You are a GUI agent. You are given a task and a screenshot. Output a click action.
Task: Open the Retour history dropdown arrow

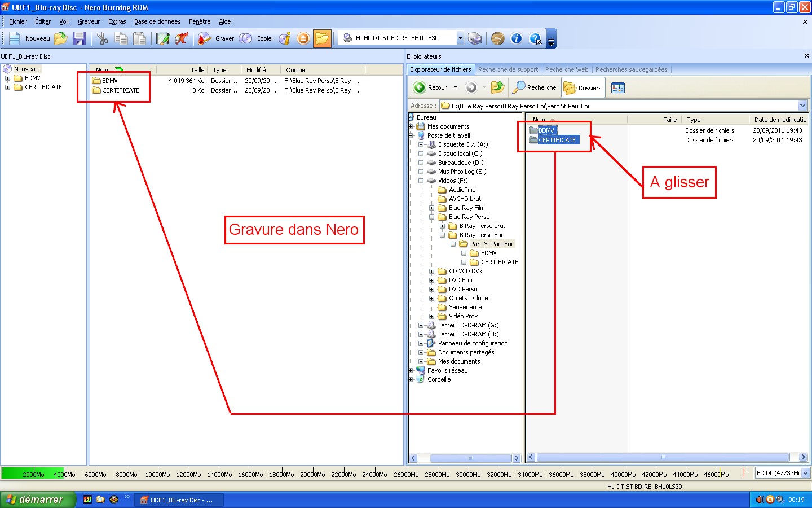pyautogui.click(x=456, y=87)
